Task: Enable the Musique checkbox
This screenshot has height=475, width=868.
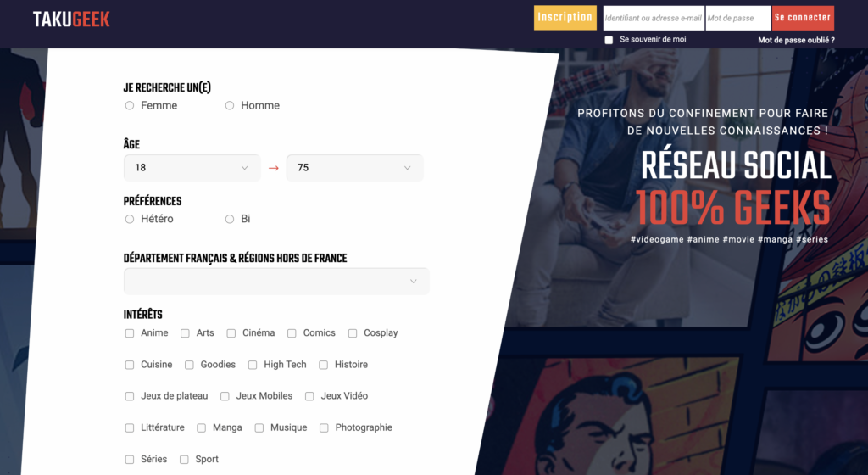Action: 259,428
